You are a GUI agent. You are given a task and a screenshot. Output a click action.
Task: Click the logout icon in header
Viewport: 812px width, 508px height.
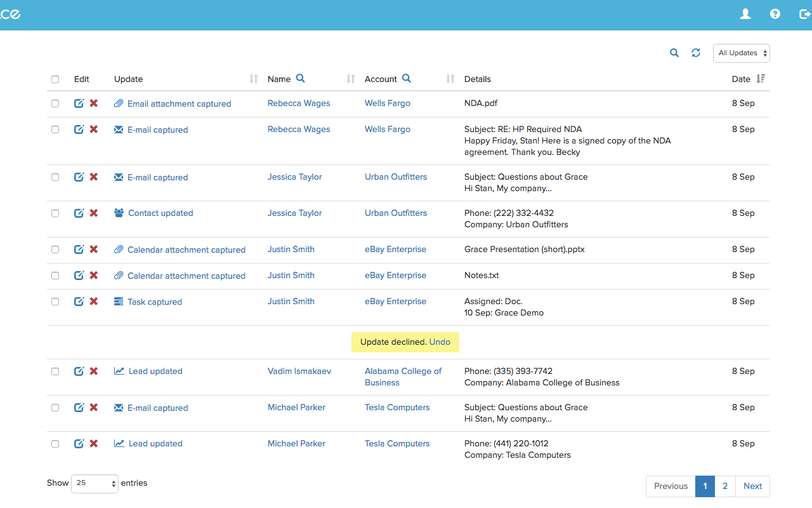click(x=805, y=14)
